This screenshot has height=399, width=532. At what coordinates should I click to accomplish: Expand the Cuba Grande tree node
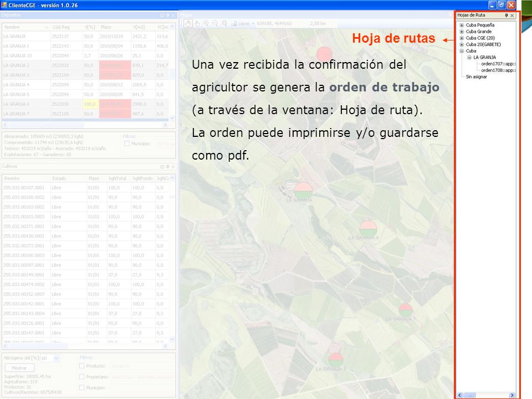click(462, 32)
